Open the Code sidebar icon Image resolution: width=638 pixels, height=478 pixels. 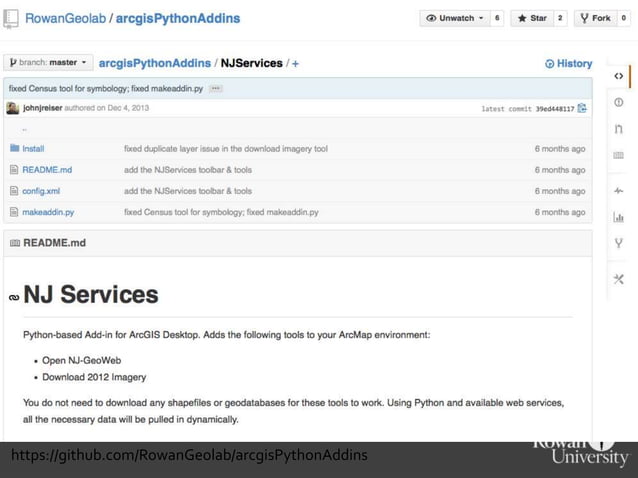618,76
